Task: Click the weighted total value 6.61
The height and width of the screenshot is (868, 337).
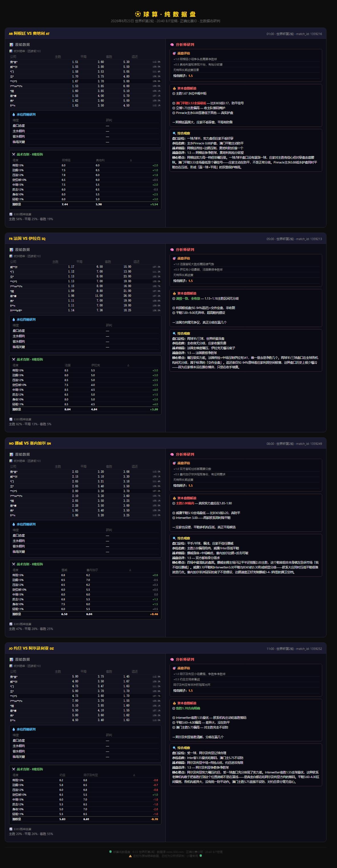Action: (86, 819)
